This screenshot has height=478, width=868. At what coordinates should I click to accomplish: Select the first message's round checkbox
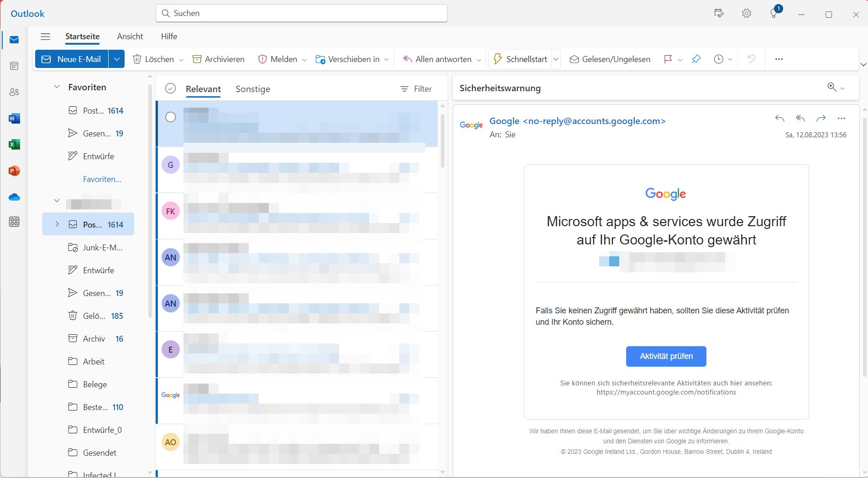[171, 117]
